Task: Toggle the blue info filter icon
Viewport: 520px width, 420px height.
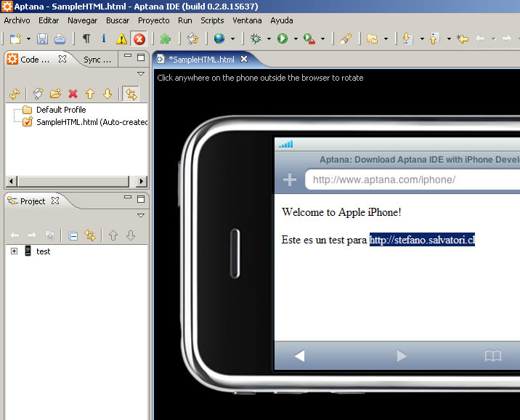Action: (103, 39)
